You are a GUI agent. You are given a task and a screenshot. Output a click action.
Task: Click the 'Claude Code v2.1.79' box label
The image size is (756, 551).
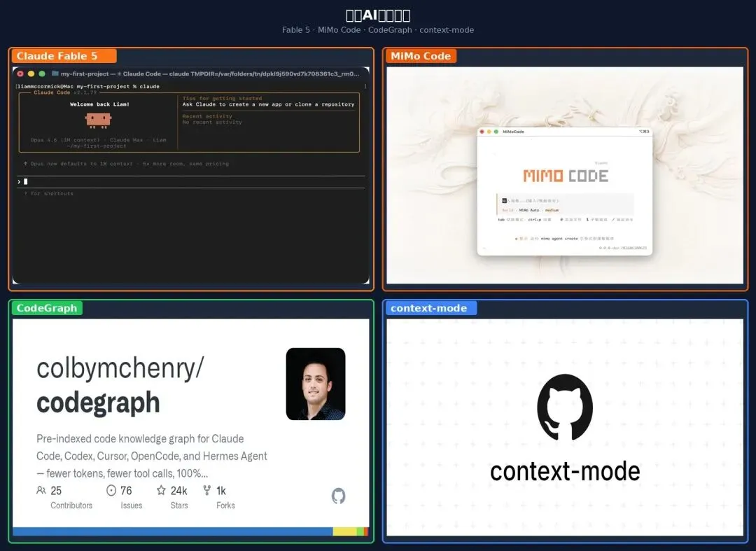click(x=65, y=92)
